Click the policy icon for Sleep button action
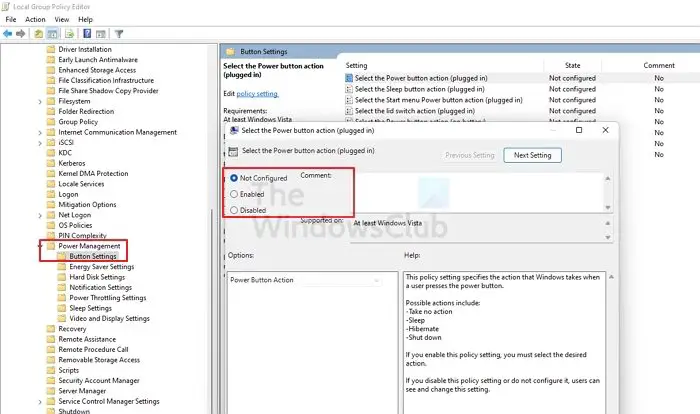This screenshot has height=414, width=700. 349,89
